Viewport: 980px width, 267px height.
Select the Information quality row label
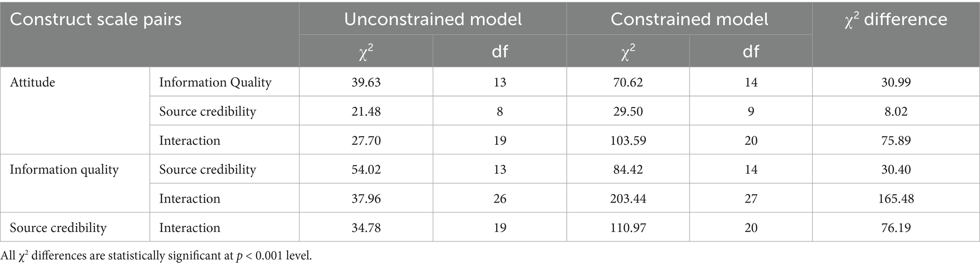click(x=64, y=169)
